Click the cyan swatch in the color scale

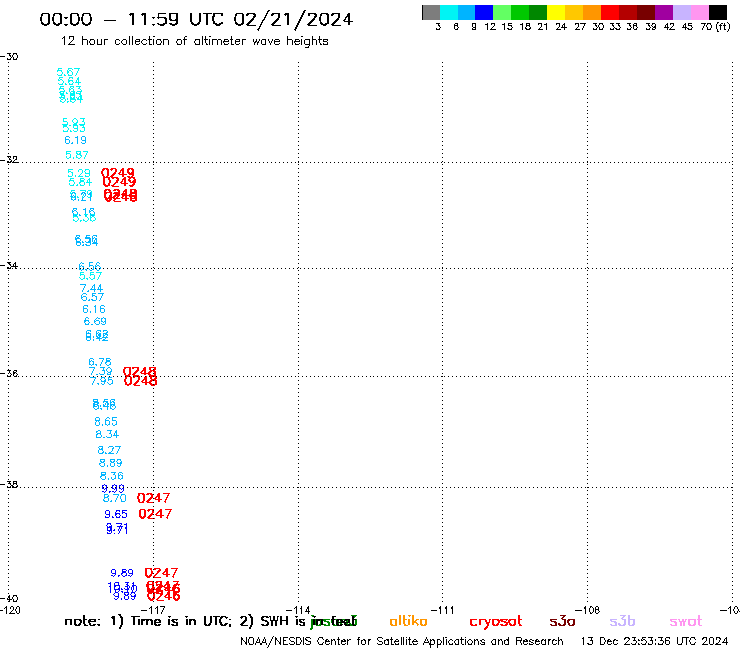point(449,12)
